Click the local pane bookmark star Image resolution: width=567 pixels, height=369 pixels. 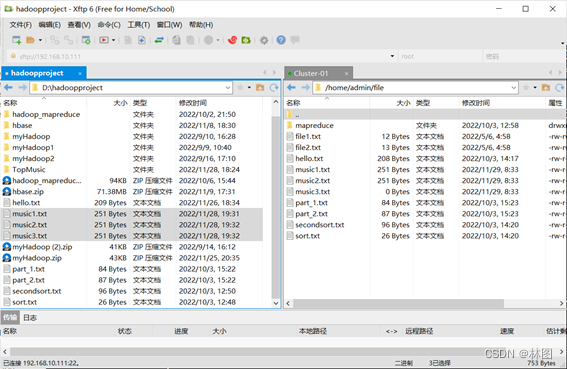tap(240, 88)
